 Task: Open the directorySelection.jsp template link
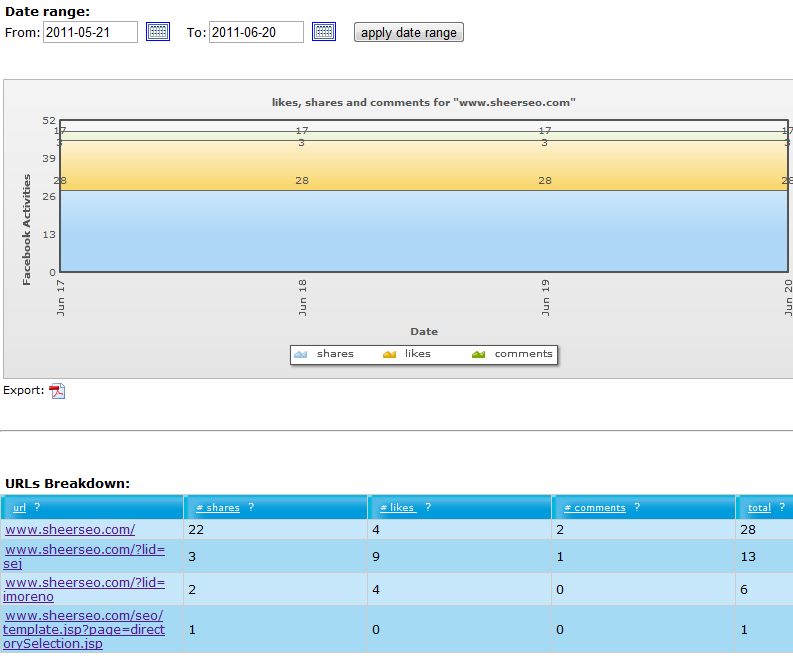point(83,630)
